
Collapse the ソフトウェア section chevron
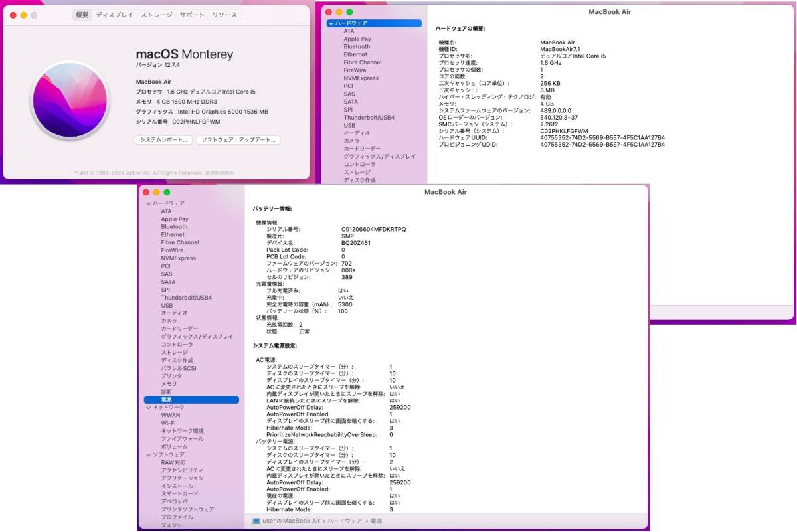pos(148,454)
